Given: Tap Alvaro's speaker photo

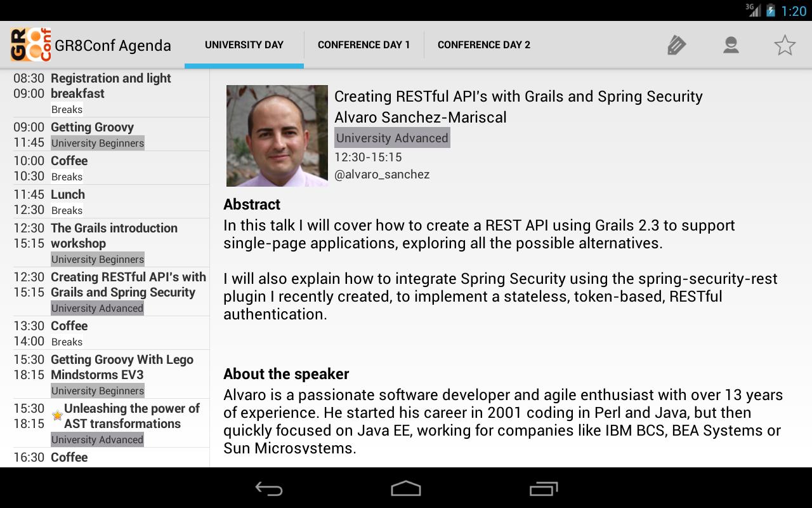Looking at the screenshot, I should (277, 135).
